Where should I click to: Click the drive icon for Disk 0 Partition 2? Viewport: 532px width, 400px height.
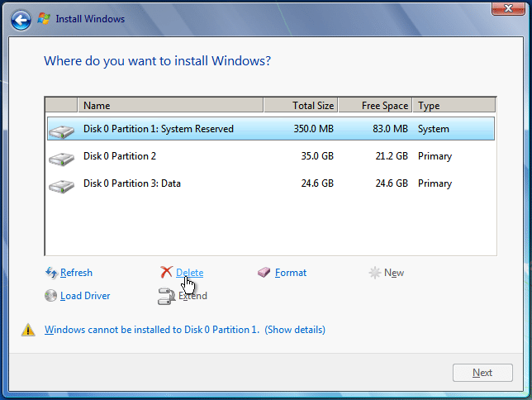point(61,159)
